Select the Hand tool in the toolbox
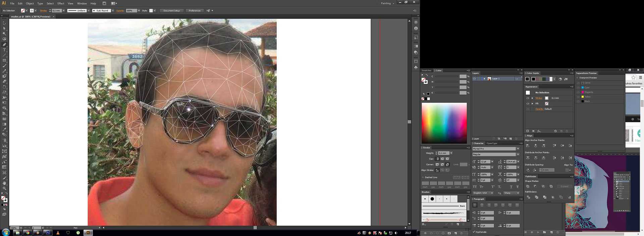The width and height of the screenshot is (644, 236). coord(4,183)
